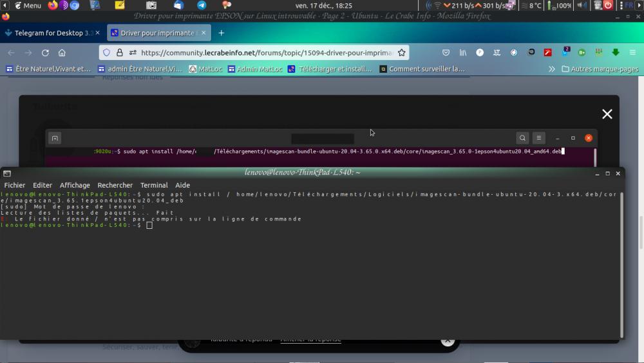
Task: Reload the page in Firefox
Action: click(x=45, y=53)
